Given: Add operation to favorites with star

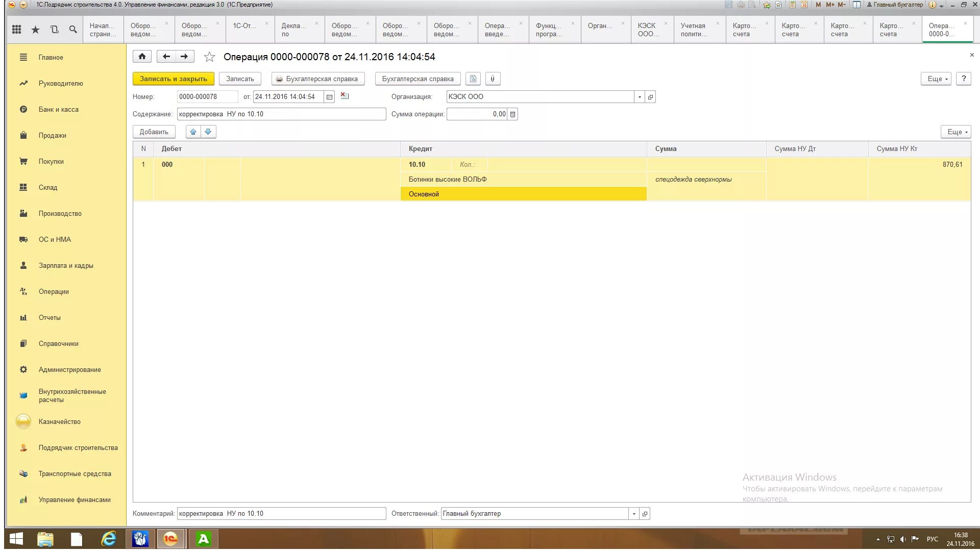Looking at the screenshot, I should 209,57.
